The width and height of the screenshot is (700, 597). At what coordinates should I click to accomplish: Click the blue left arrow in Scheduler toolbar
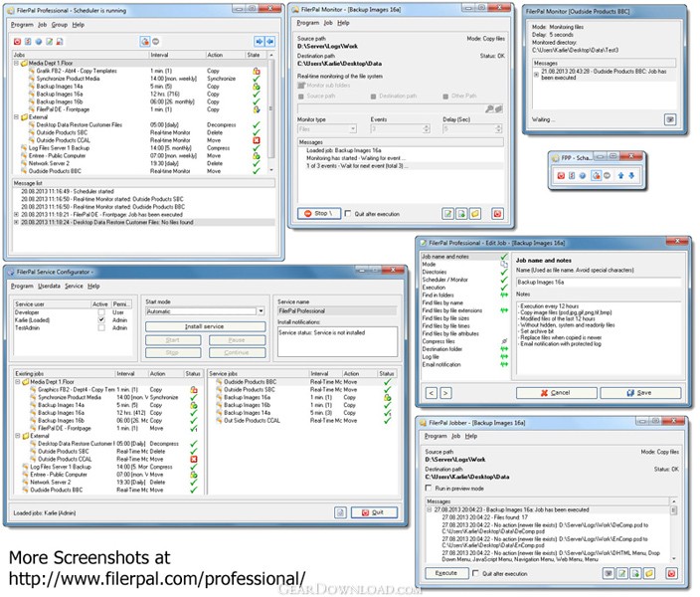pos(270,42)
